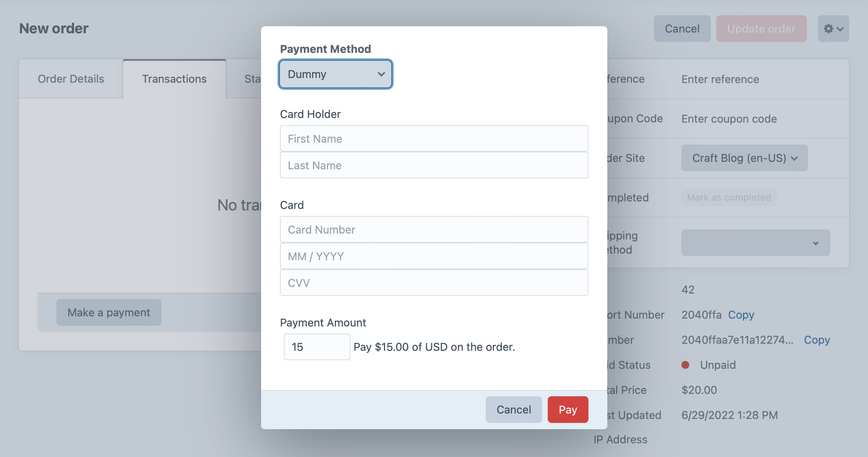The image size is (868, 457).
Task: Click Update order
Action: pyautogui.click(x=761, y=28)
